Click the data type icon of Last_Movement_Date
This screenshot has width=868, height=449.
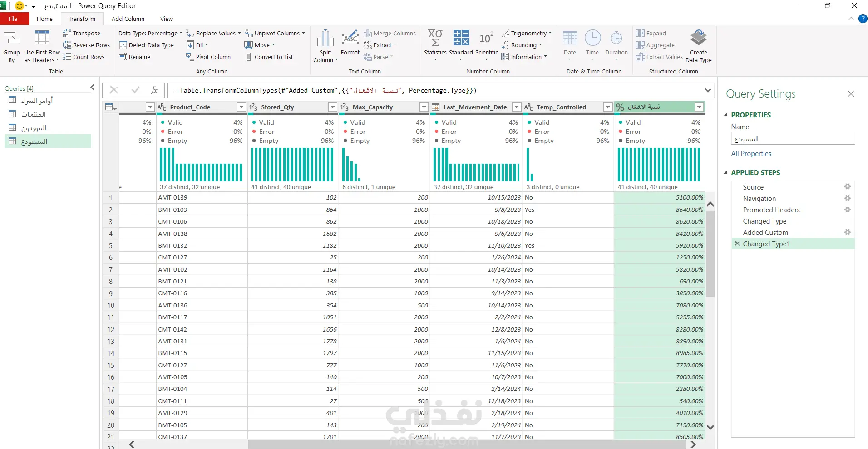(x=435, y=107)
